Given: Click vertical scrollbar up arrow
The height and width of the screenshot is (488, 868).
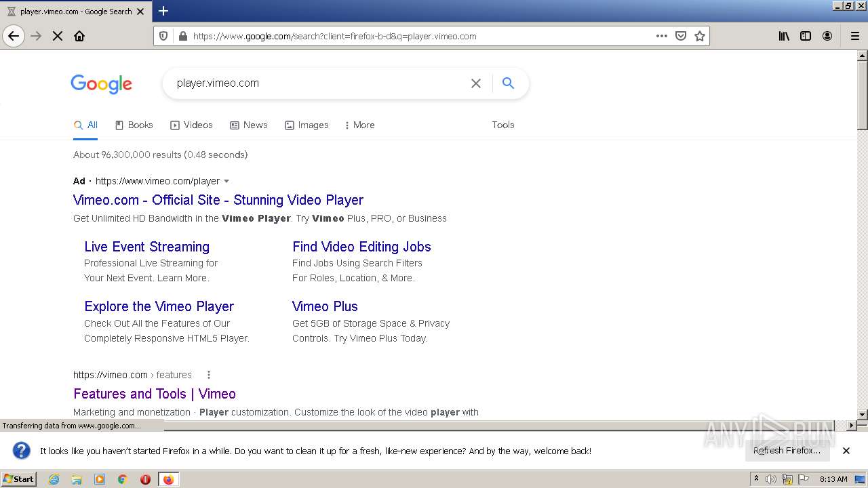Looking at the screenshot, I should click(x=863, y=56).
